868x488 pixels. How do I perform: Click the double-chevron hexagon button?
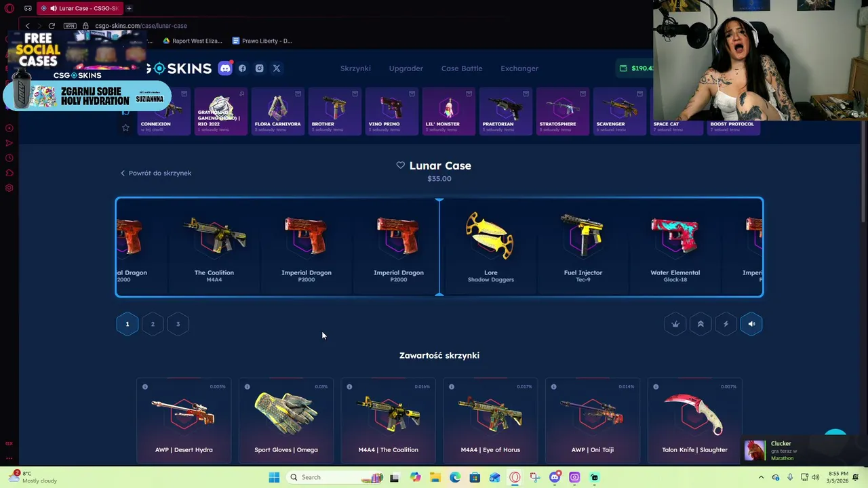(x=701, y=324)
